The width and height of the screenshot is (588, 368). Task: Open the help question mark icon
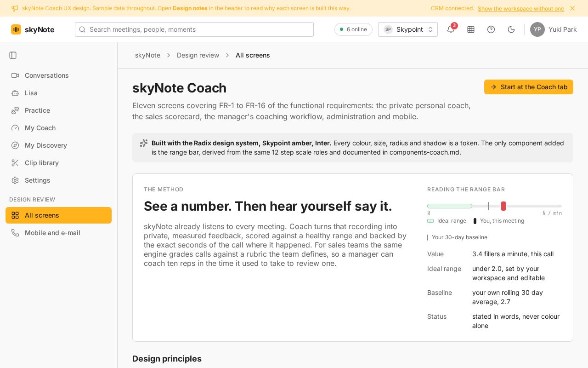[x=491, y=29]
